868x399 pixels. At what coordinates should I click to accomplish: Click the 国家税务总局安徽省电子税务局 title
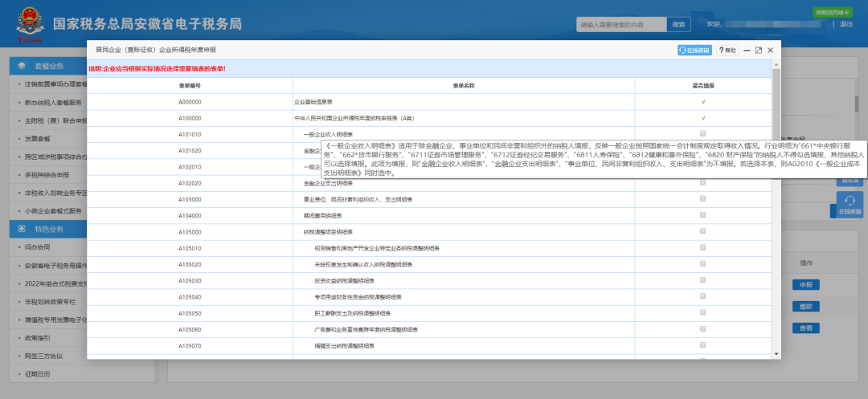pyautogui.click(x=147, y=24)
